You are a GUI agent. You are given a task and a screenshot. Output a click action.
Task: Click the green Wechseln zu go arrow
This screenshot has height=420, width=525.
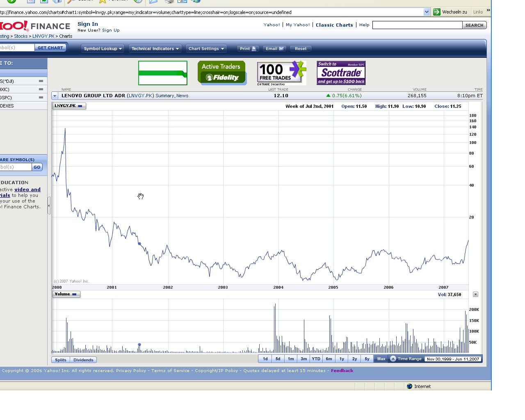coord(437,12)
